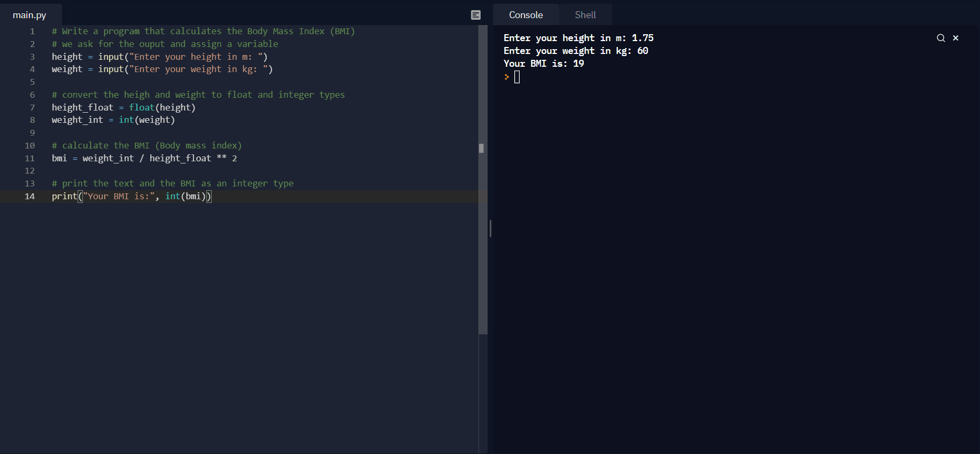Screen dimensions: 980x454
Task: Click the 'Enter your height in m' string in code
Action: point(193,57)
